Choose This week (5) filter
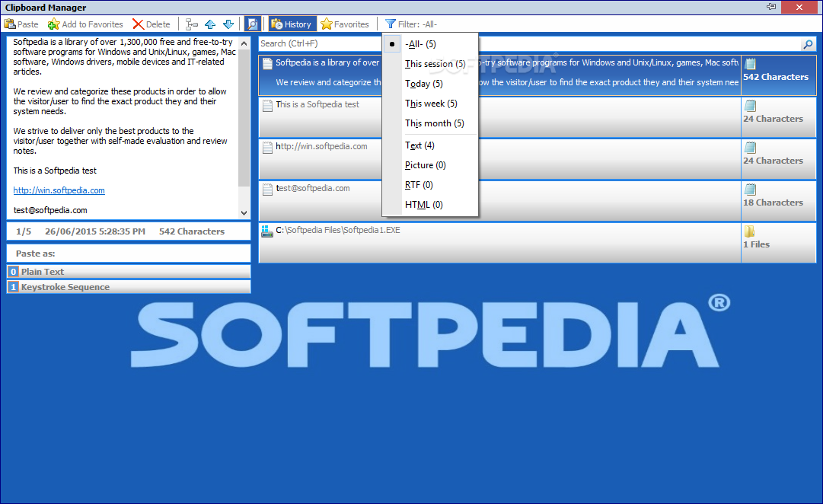Image resolution: width=823 pixels, height=504 pixels. coord(430,104)
